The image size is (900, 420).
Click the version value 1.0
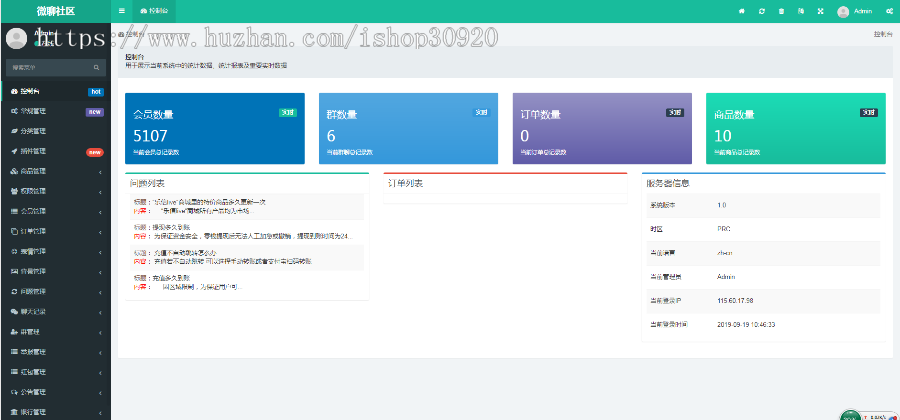(x=721, y=205)
